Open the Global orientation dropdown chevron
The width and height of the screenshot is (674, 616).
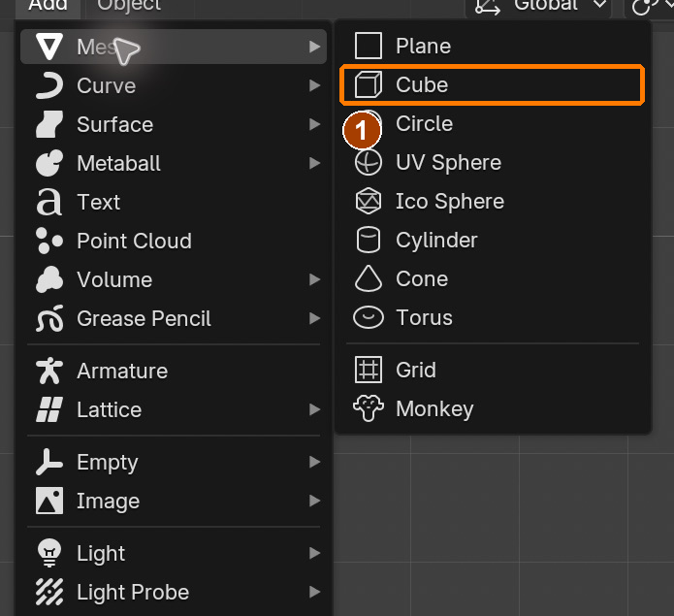pos(599,4)
